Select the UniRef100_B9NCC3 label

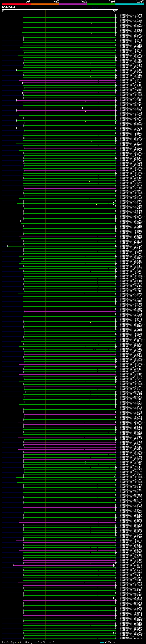pos(131,432)
